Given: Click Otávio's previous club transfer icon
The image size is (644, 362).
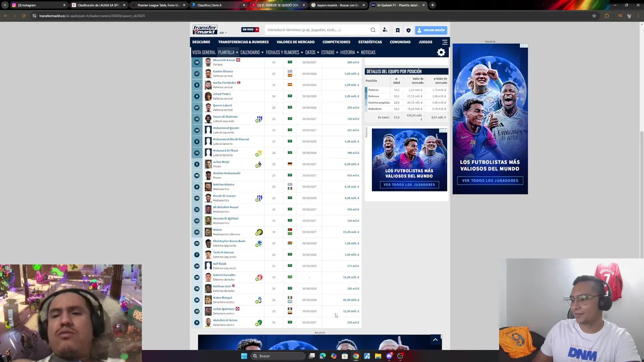Looking at the screenshot, I should [259, 232].
